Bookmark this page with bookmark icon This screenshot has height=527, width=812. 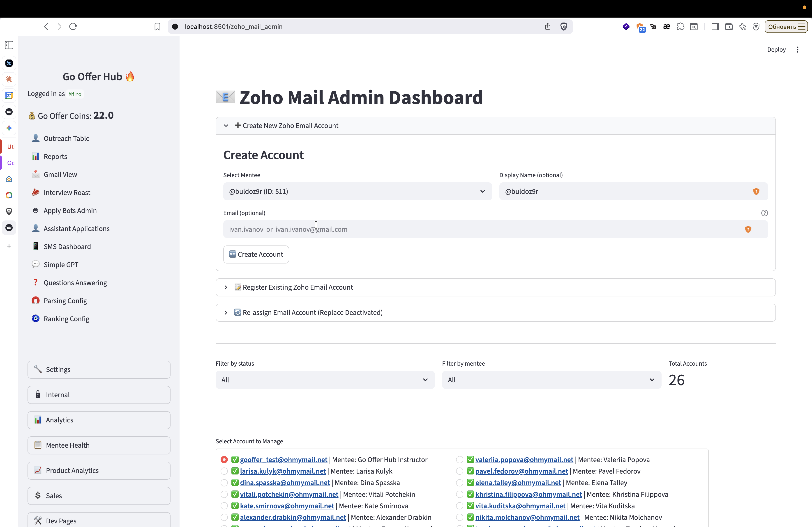click(157, 27)
